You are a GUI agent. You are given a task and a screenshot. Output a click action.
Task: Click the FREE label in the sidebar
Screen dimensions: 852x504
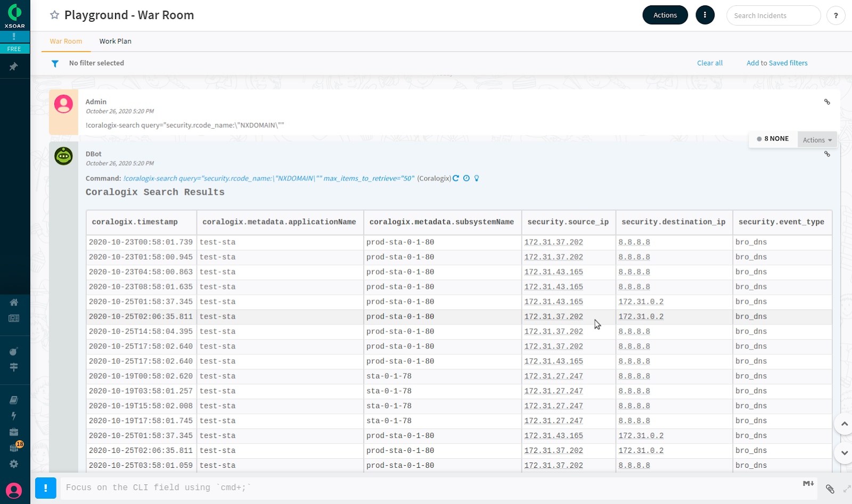14,49
